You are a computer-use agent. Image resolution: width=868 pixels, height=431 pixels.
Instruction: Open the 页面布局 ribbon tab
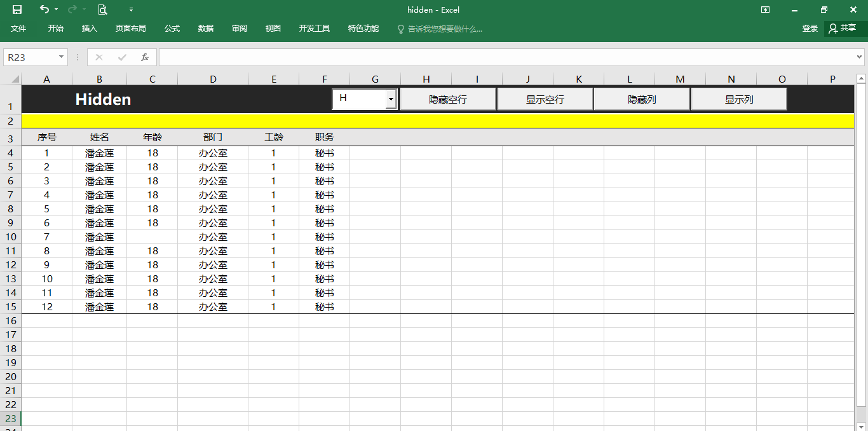131,29
